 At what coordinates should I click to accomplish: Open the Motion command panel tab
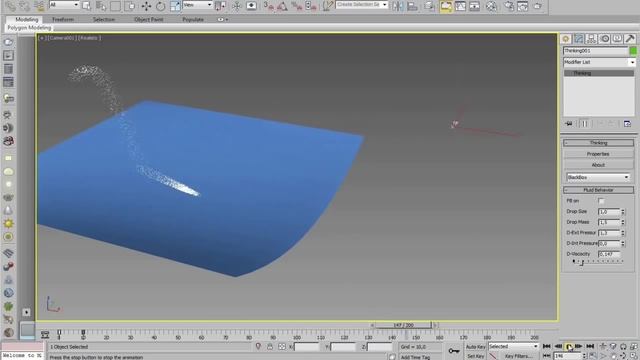point(604,39)
